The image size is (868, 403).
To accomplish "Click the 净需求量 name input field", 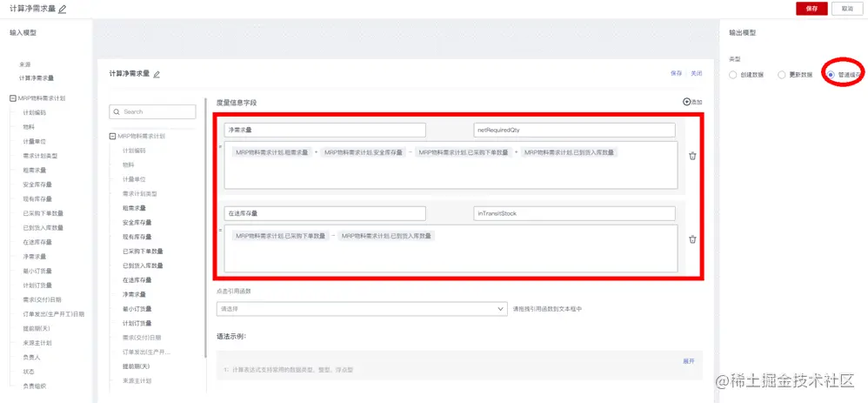I will 325,131.
